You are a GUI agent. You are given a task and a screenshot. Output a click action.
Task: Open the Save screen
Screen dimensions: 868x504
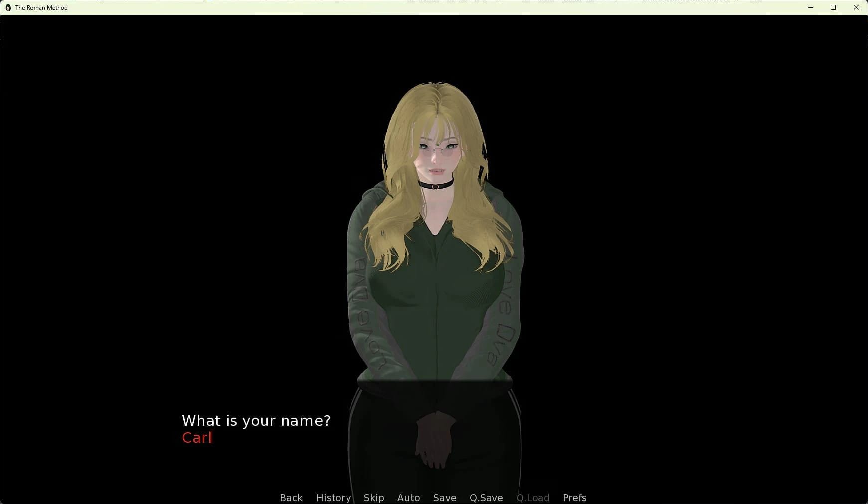(x=445, y=498)
